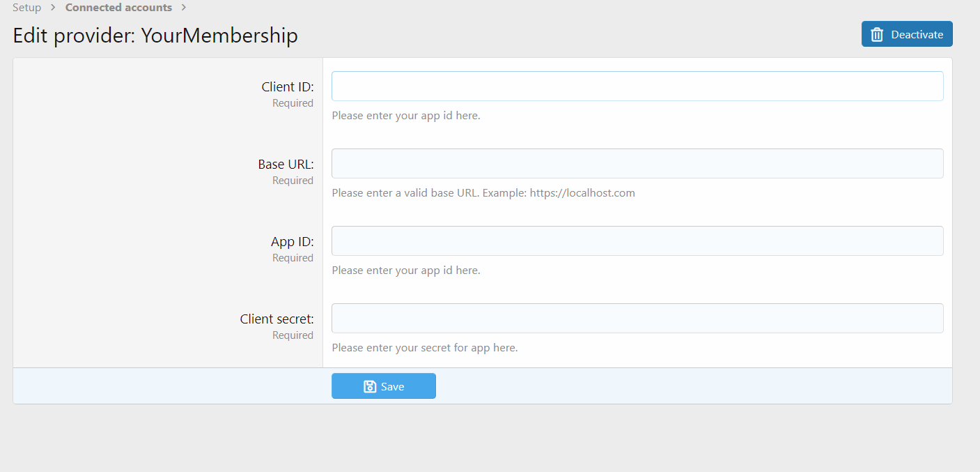Image resolution: width=980 pixels, height=472 pixels.
Task: Click the chevron right after Setup breadcrumb
Action: pos(53,8)
